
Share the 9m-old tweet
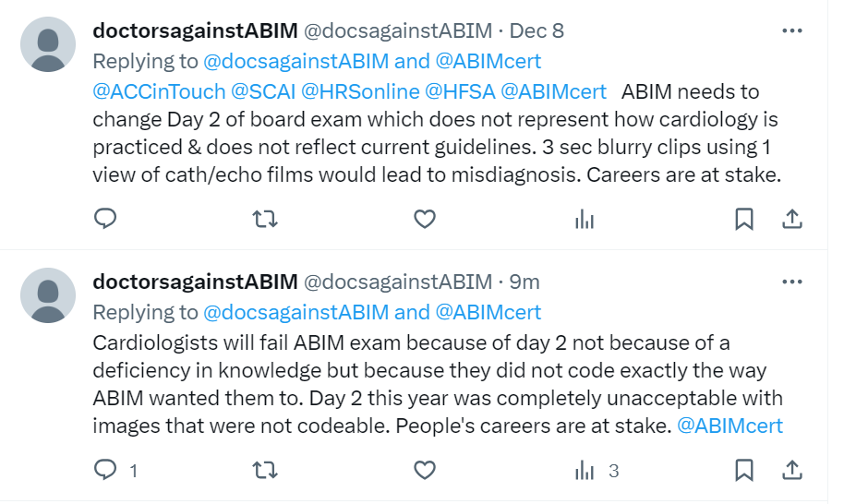(x=791, y=471)
